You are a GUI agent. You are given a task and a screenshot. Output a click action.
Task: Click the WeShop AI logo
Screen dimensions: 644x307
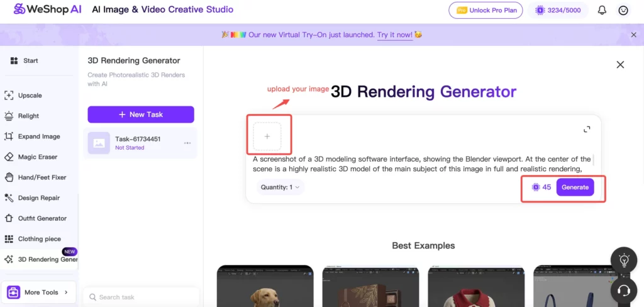pyautogui.click(x=48, y=9)
